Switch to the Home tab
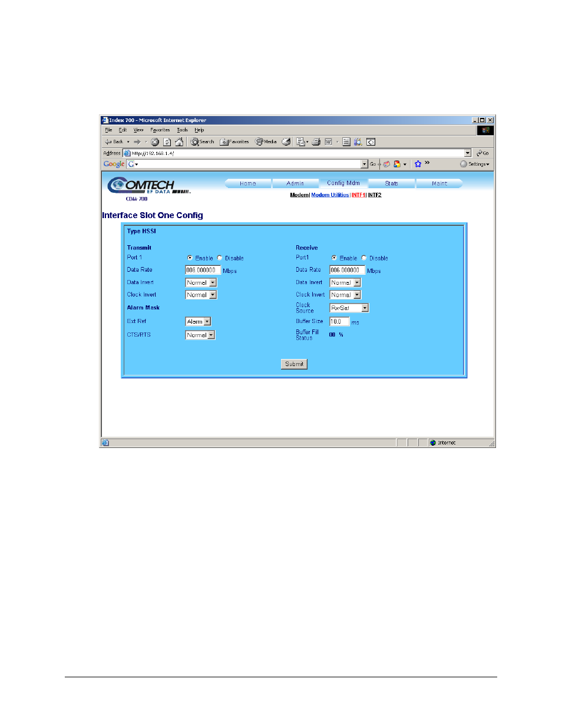The image size is (562, 728). [x=248, y=183]
